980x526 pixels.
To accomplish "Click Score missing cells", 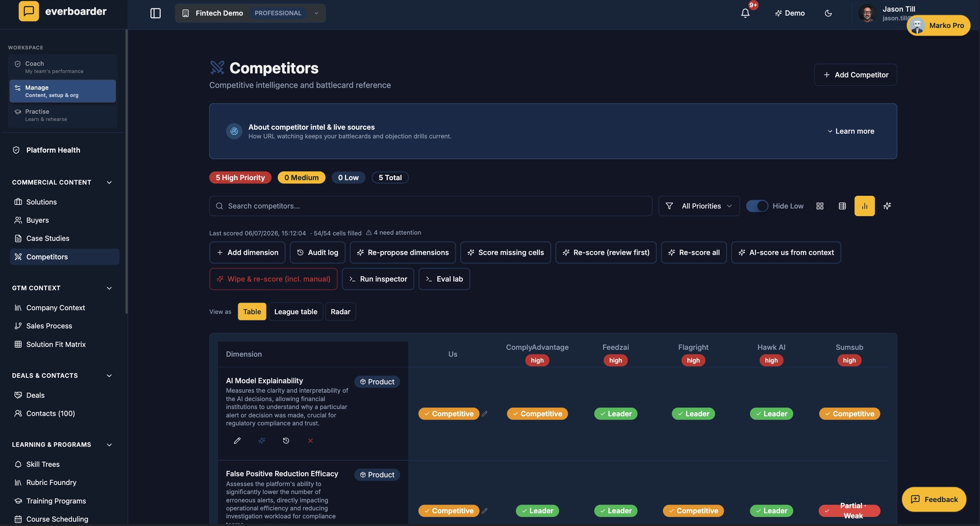I will pyautogui.click(x=505, y=252).
